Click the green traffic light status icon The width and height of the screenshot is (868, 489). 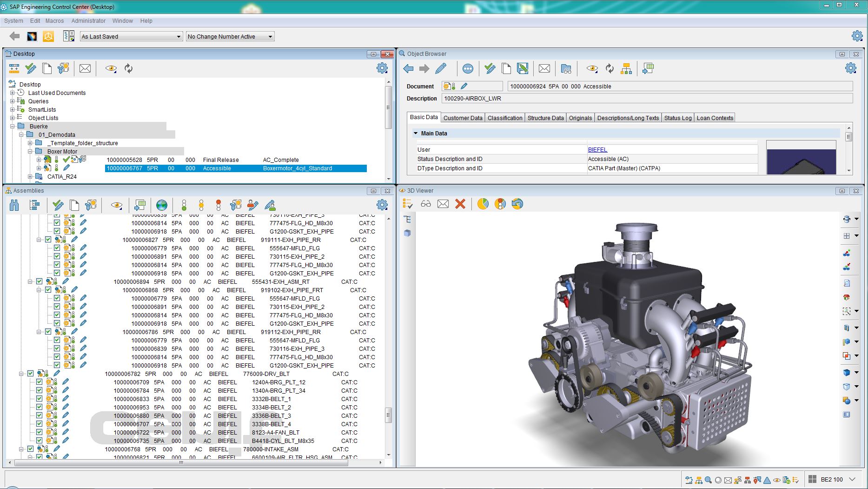pos(184,205)
